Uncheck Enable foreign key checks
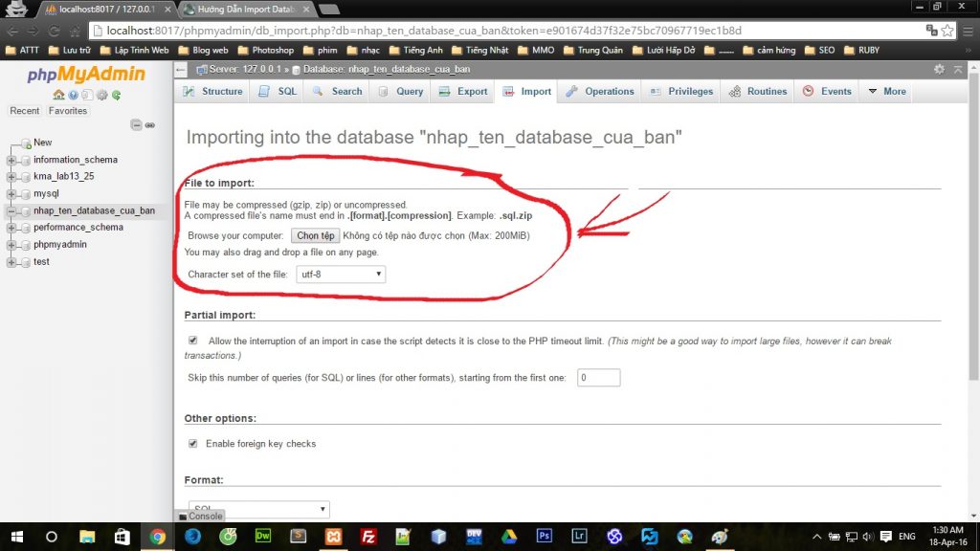The width and height of the screenshot is (980, 551). (x=193, y=444)
